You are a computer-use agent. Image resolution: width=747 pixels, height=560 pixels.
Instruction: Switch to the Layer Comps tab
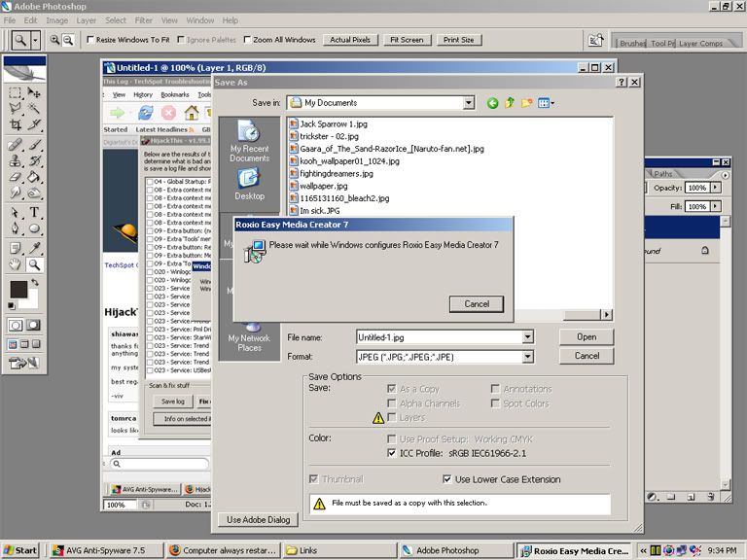click(700, 44)
